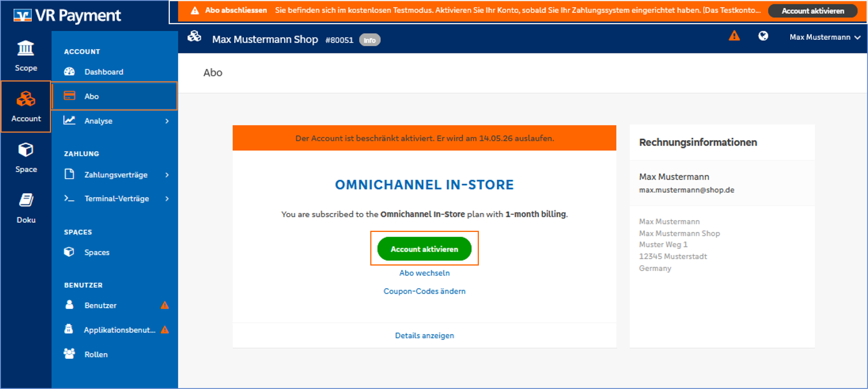Click the Coupon-Codes ändern link

(x=424, y=291)
